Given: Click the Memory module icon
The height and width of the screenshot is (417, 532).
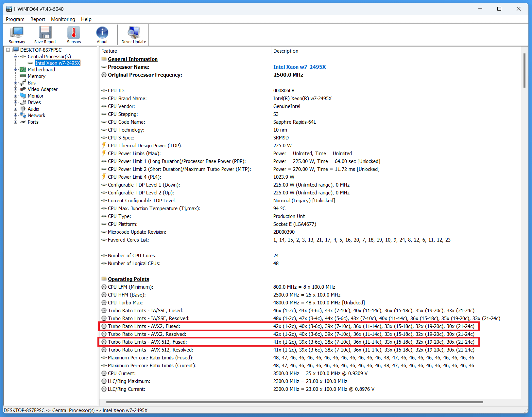Looking at the screenshot, I should tap(23, 76).
